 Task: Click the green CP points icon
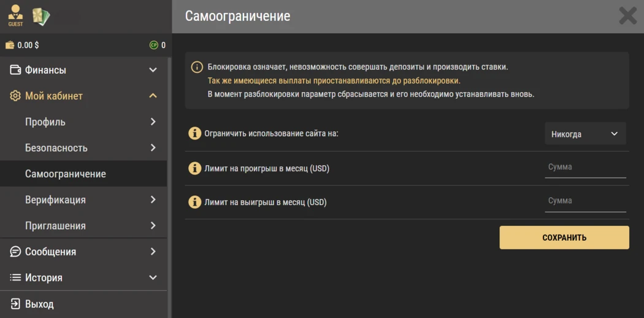[154, 45]
